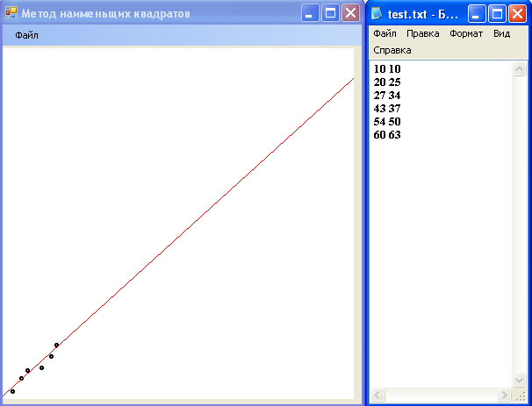This screenshot has width=532, height=406.
Task: Minimize the least squares window
Action: pos(310,13)
